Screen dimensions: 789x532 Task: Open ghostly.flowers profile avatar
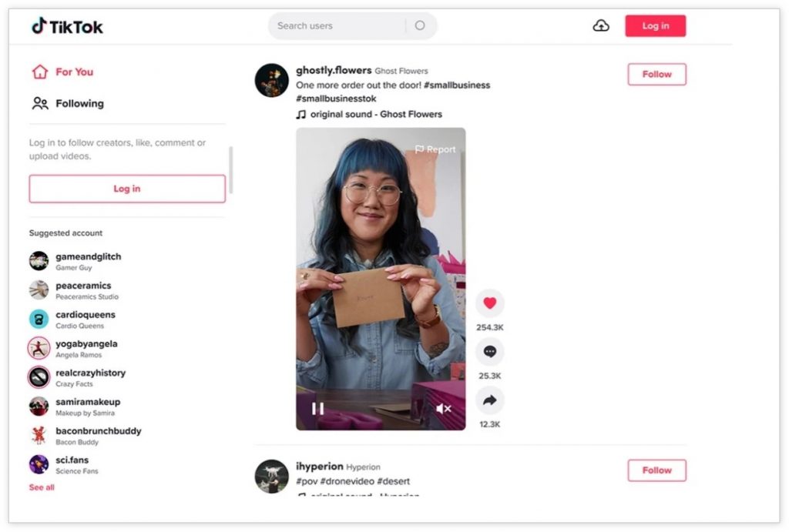[271, 80]
